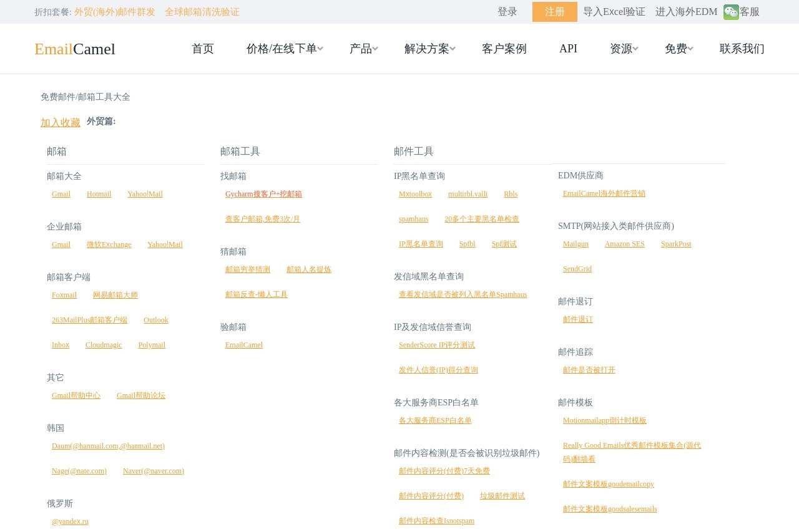The width and height of the screenshot is (799, 532).
Task: Click the WeChat customer service icon
Action: [731, 12]
